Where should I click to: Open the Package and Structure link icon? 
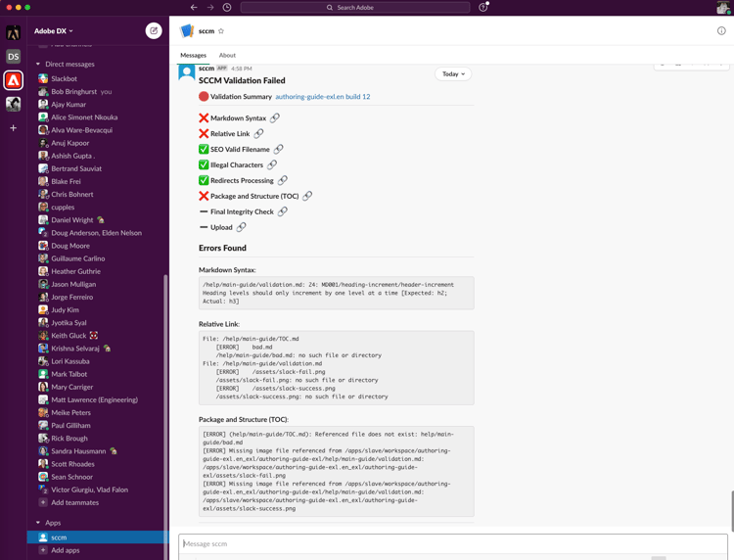click(307, 196)
